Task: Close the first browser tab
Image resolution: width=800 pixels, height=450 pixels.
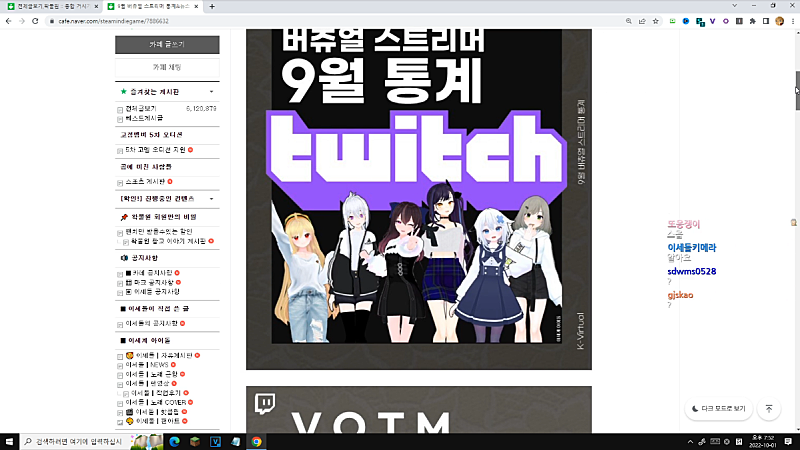Action: click(x=96, y=6)
